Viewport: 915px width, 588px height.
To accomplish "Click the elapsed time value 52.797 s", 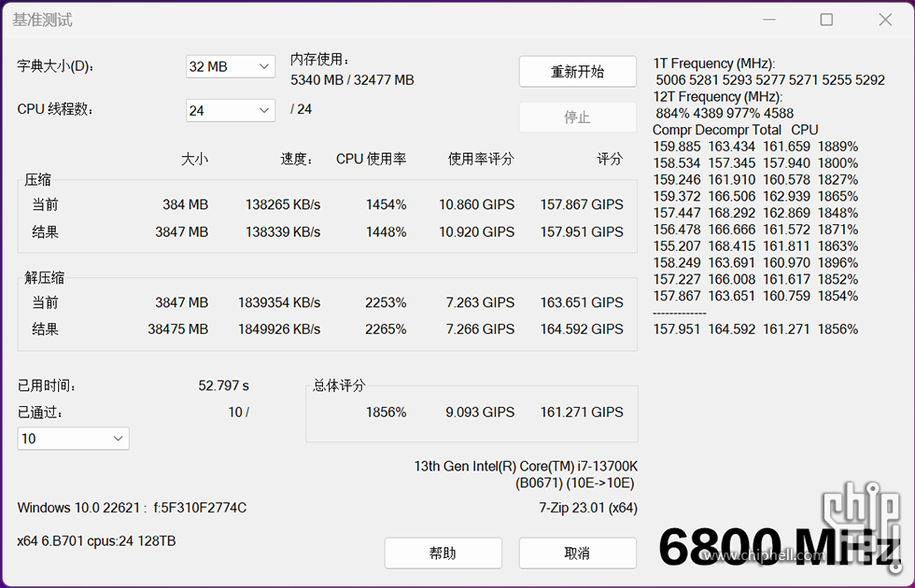I will click(x=223, y=385).
